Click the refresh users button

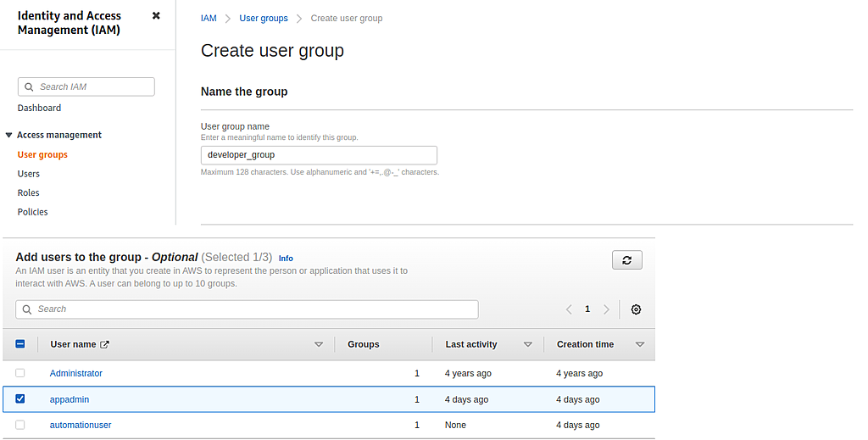pyautogui.click(x=626, y=260)
